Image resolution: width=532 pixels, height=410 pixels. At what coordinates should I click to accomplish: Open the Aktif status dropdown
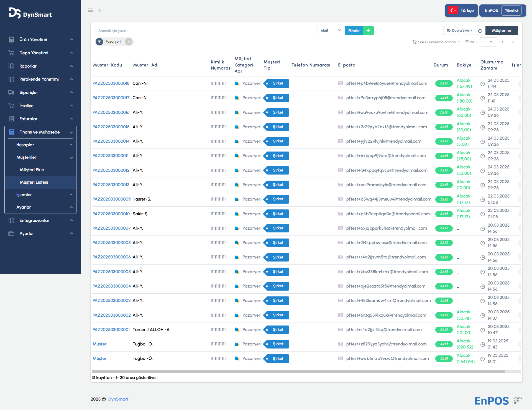point(331,30)
